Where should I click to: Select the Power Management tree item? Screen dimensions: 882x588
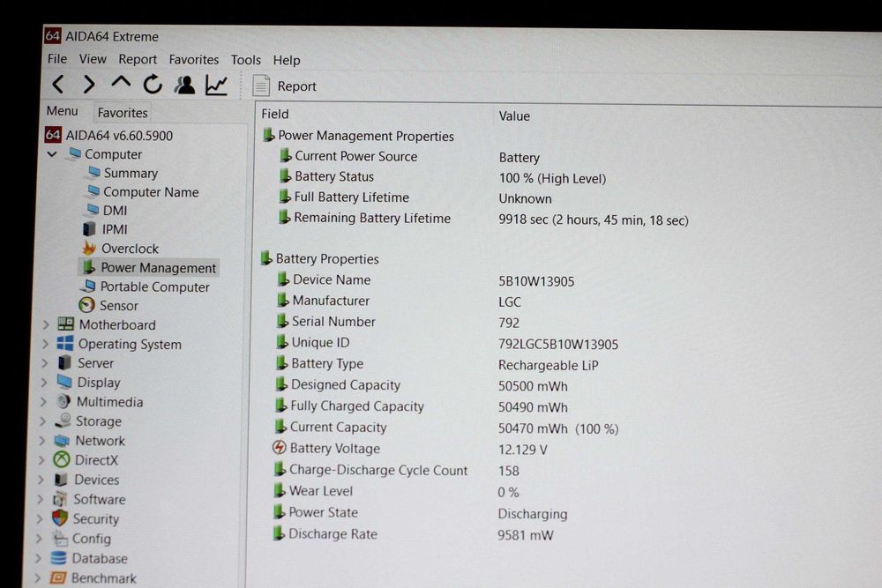(158, 268)
